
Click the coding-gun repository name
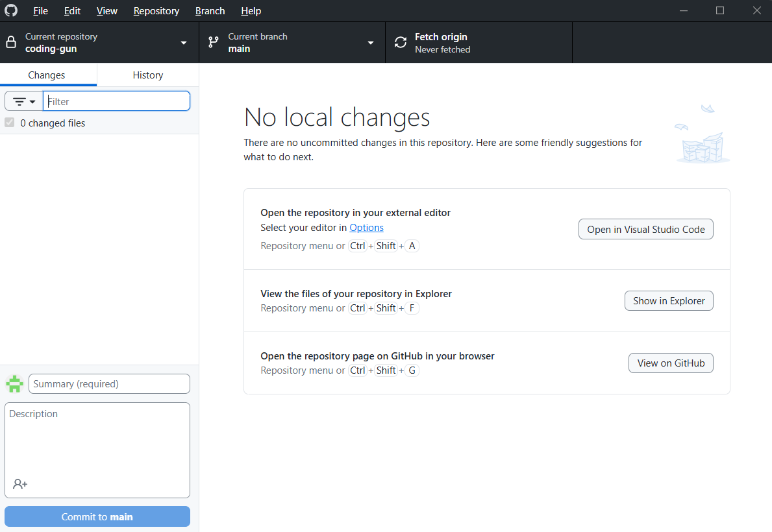tap(51, 49)
